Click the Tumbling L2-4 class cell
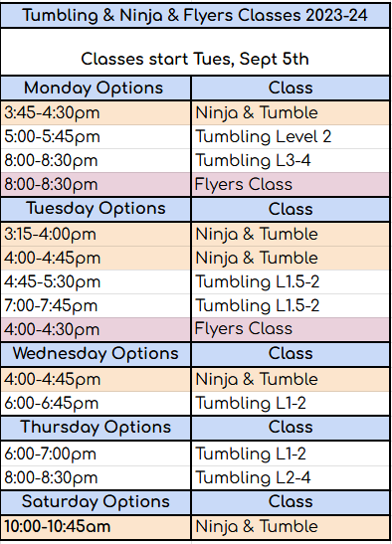This screenshot has width=392, height=544. pos(291,477)
